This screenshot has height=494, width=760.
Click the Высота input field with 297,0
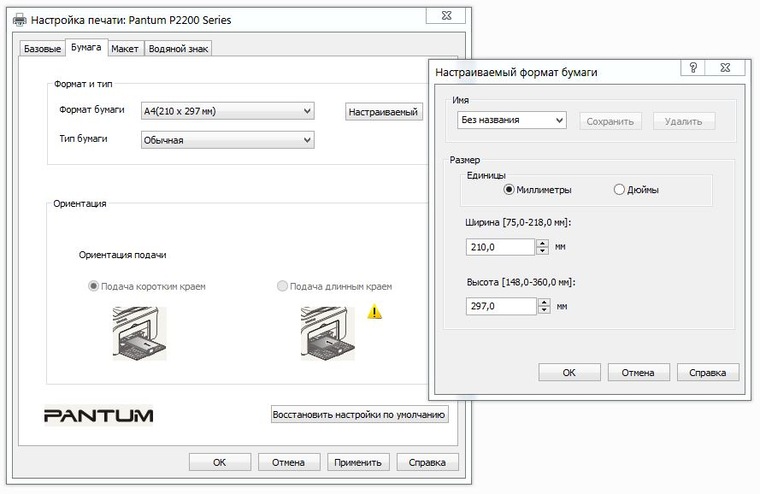pos(501,306)
